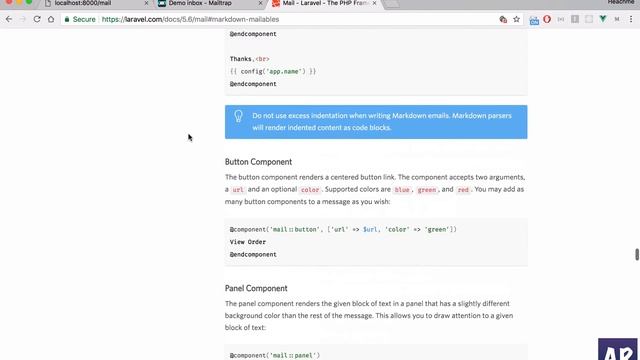Image resolution: width=640 pixels, height=360 pixels.
Task: Click the 'color' inline code word
Action: [x=310, y=190]
